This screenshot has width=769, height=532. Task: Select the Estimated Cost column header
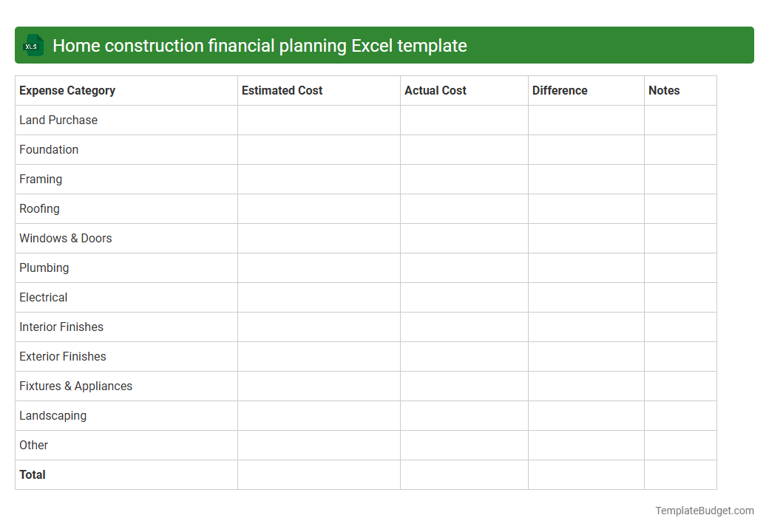click(x=282, y=90)
